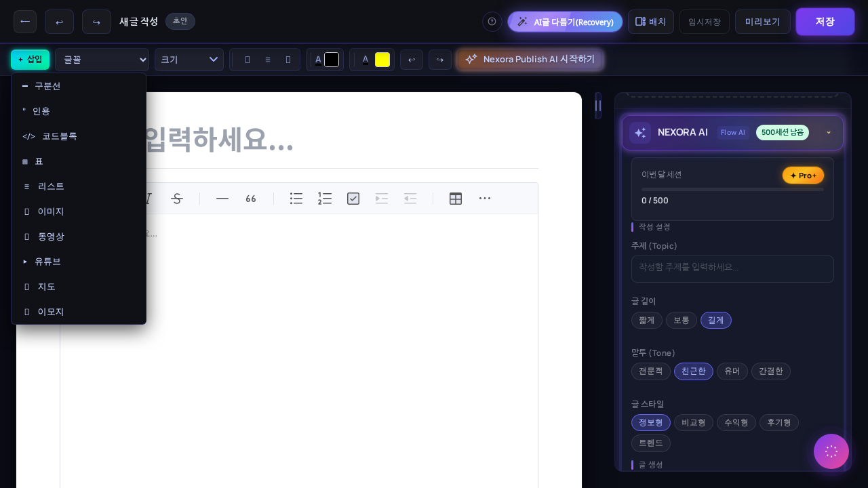The image size is (868, 488).
Task: Open the help question mark icon
Action: pyautogui.click(x=492, y=22)
